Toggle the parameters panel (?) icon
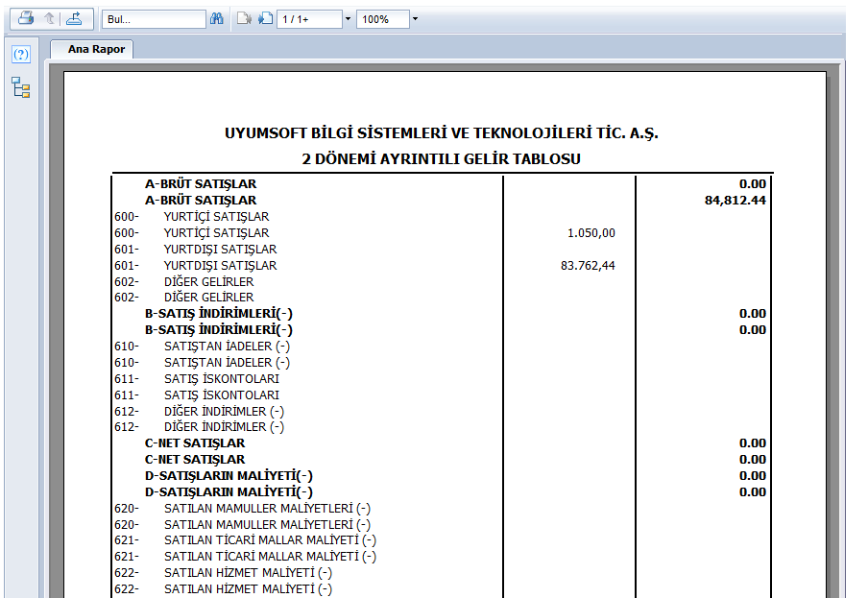 (20, 55)
